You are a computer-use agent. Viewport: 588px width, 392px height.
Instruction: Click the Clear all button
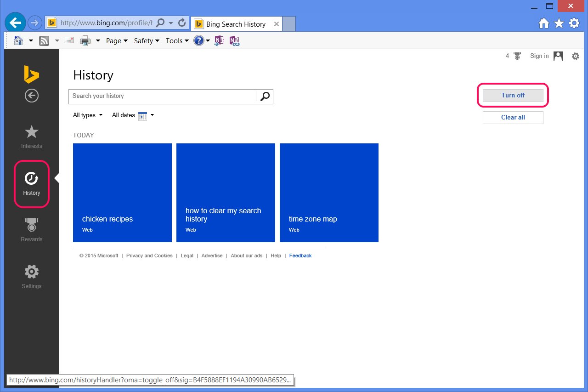(x=513, y=118)
